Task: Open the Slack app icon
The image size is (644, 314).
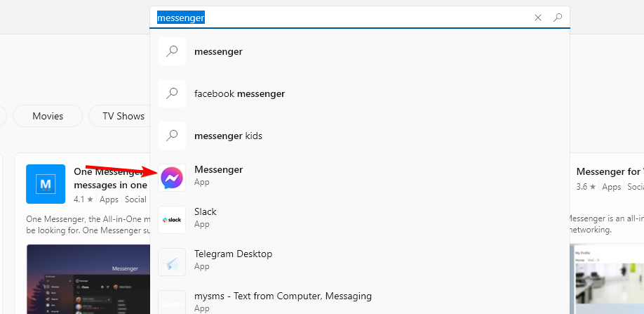Action: [172, 220]
